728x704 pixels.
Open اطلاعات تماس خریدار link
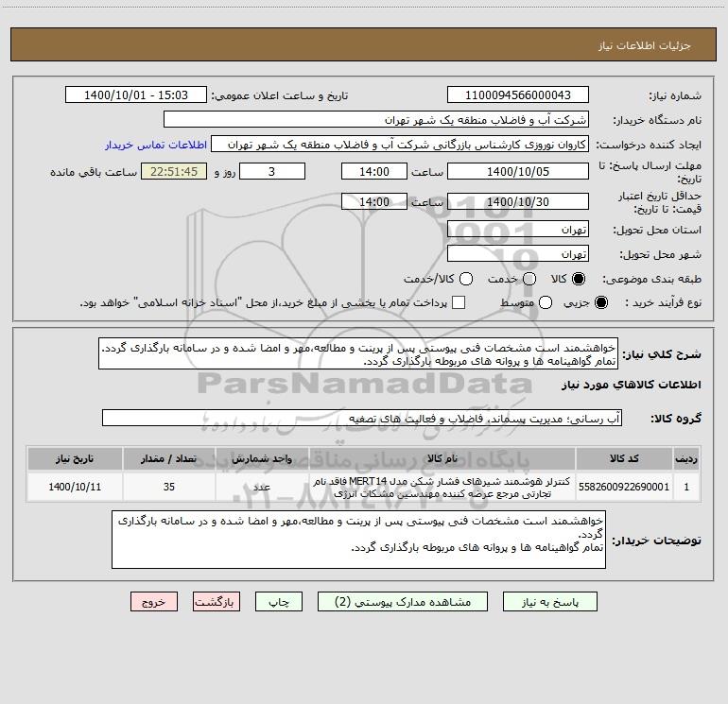156,145
